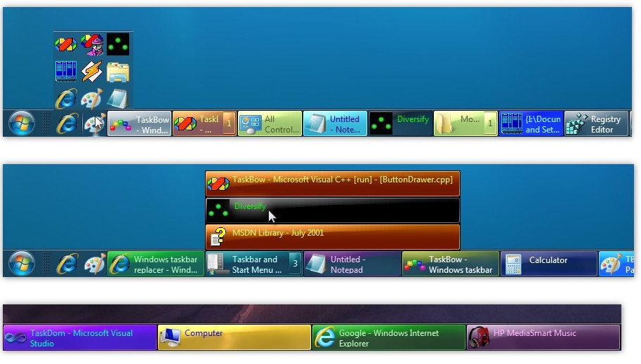Switch to All Control... taskbar button
Screen dimensions: 641x364
coord(270,123)
